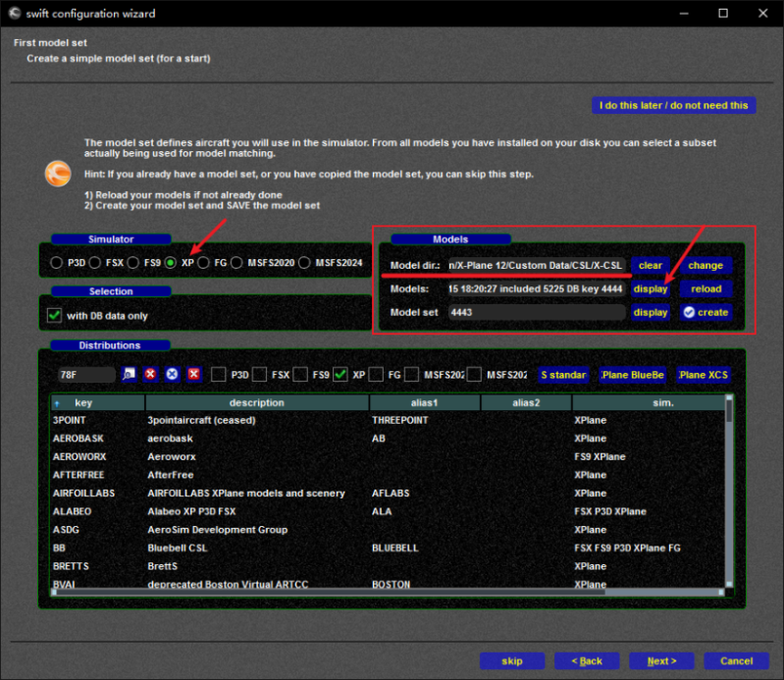Click the red X icon right of the filter icon

tap(151, 375)
